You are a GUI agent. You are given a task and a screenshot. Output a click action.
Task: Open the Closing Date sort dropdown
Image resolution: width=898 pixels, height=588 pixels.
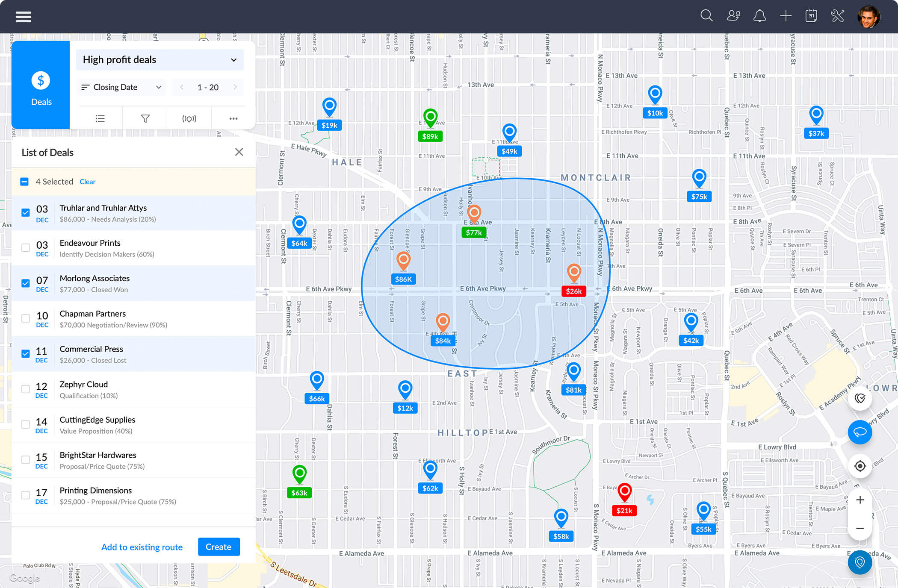click(x=121, y=87)
